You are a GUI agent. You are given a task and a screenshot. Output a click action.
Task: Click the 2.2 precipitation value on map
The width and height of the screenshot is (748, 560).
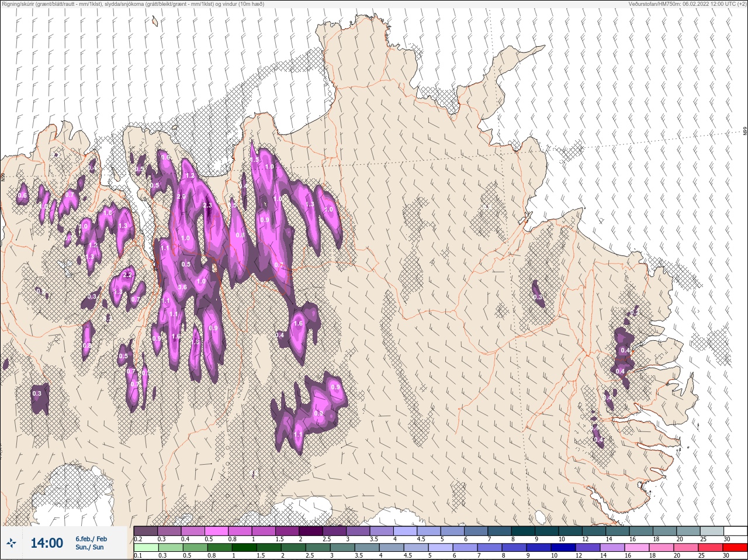[x=128, y=275]
